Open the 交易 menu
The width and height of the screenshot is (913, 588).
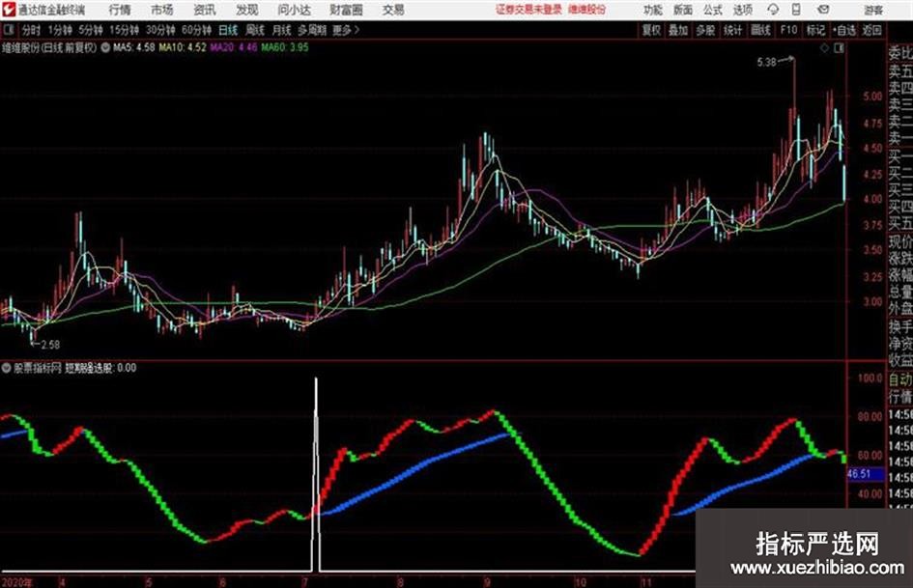[393, 10]
